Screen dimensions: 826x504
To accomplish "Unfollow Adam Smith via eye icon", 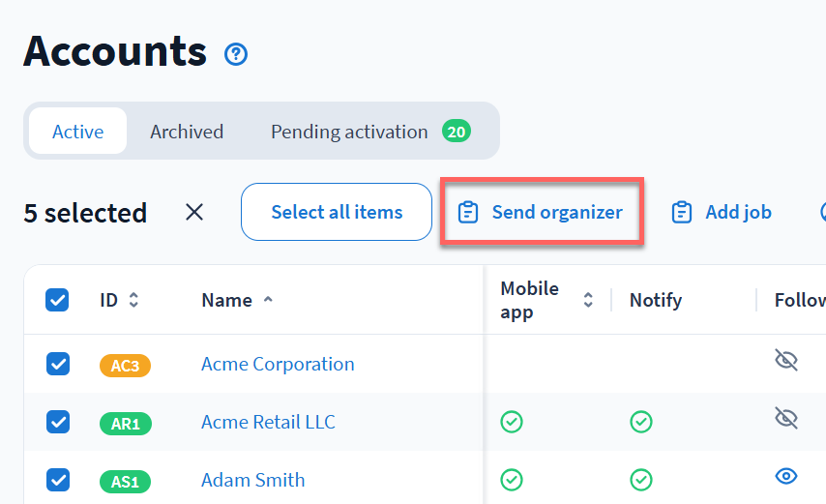I will [786, 476].
